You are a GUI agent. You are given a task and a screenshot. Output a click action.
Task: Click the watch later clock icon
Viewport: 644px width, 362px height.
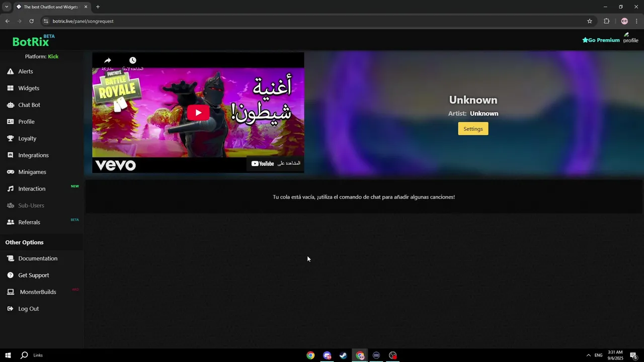coord(133,60)
